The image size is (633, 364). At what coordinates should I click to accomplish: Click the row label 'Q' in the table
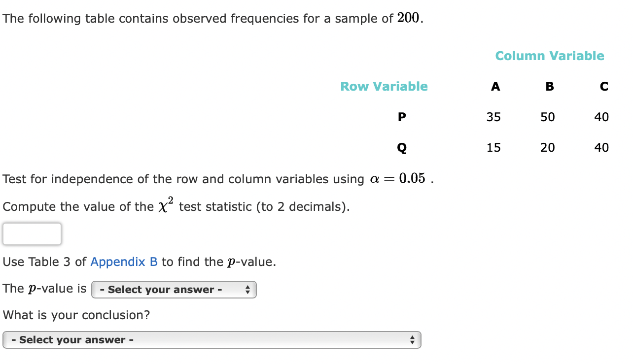click(402, 147)
